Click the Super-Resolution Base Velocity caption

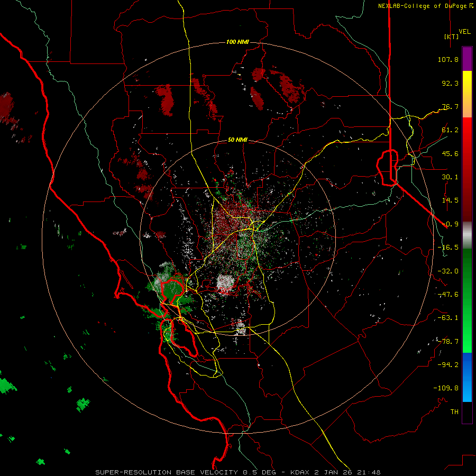click(237, 472)
